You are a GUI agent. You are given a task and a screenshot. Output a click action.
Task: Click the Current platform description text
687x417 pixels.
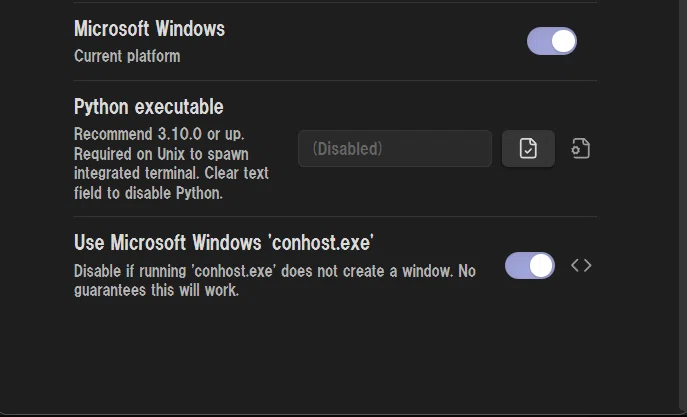pyautogui.click(x=127, y=56)
